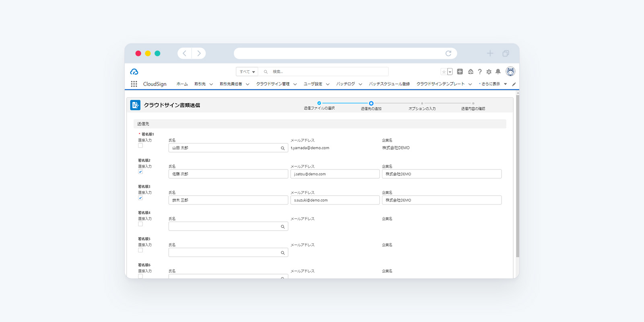Go to the ホーム tab
Image resolution: width=644 pixels, height=322 pixels.
[182, 84]
